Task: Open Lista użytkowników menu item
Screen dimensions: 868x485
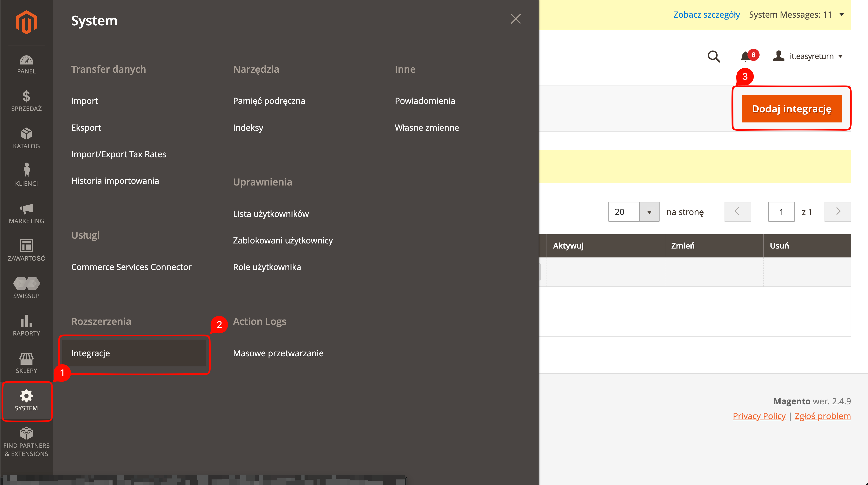Action: 270,214
